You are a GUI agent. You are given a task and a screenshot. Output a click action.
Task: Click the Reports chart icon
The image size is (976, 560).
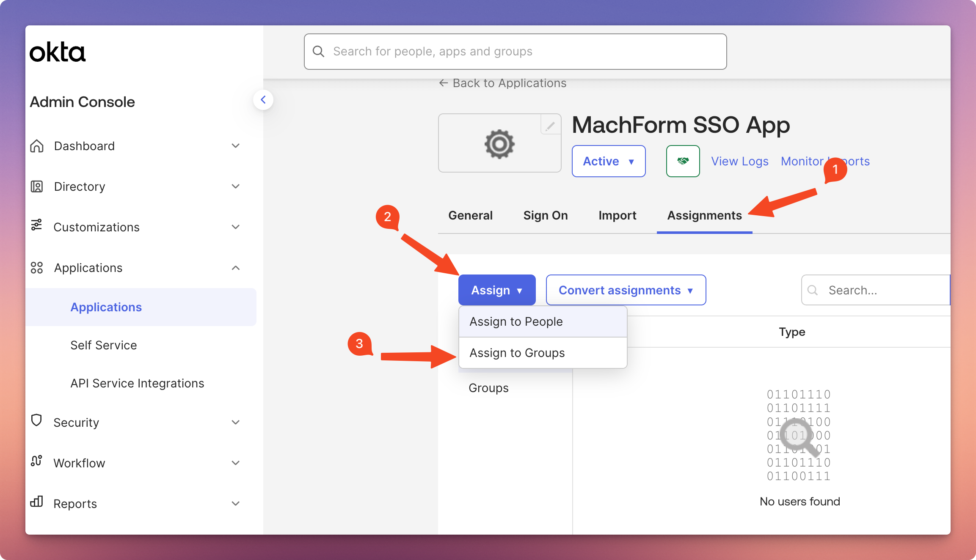[37, 502]
